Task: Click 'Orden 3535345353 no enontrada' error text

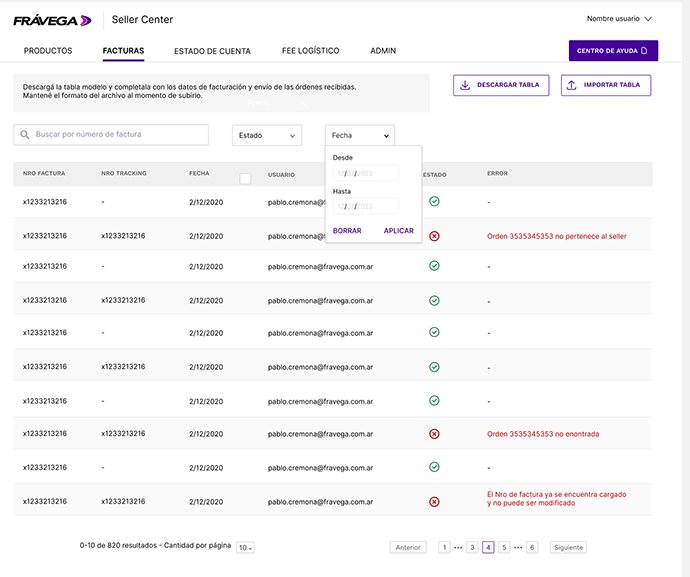Action: (543, 434)
